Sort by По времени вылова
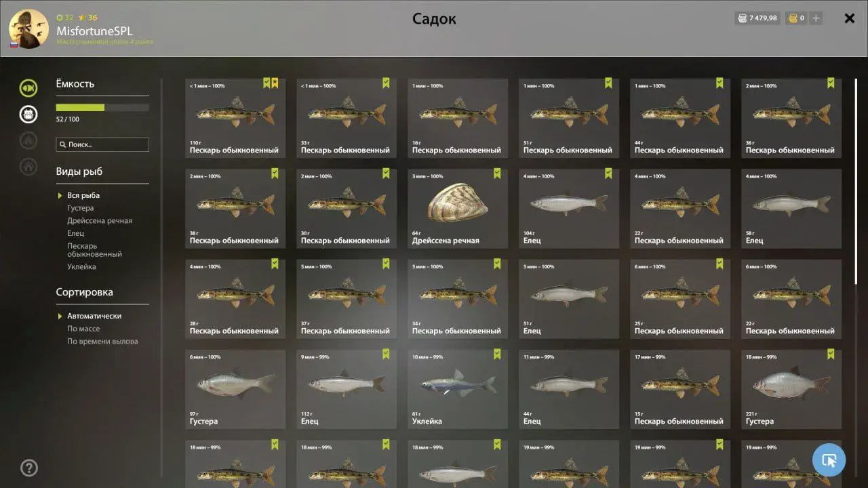Image resolution: width=868 pixels, height=488 pixels. (x=102, y=342)
